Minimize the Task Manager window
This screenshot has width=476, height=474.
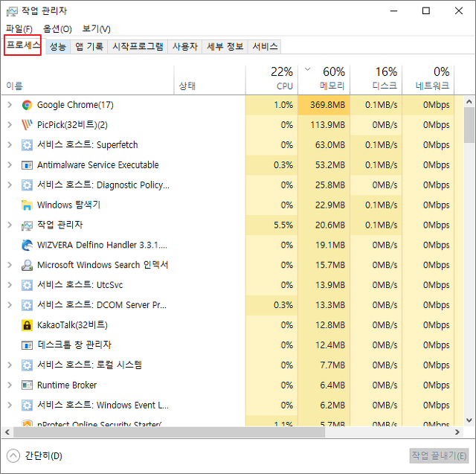coord(393,11)
